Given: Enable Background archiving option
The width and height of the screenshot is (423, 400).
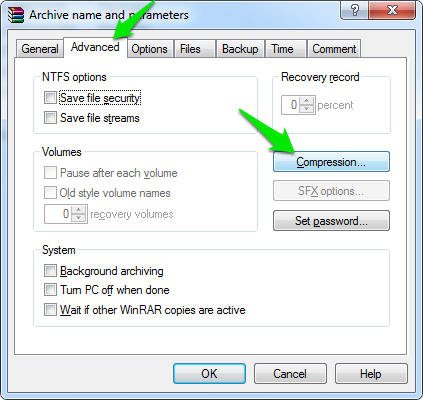Looking at the screenshot, I should tap(50, 270).
